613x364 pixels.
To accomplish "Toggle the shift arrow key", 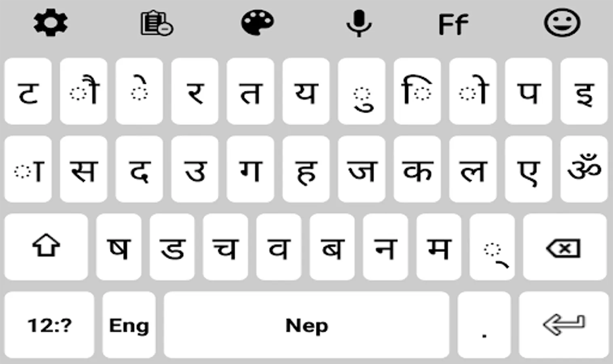I will [46, 247].
